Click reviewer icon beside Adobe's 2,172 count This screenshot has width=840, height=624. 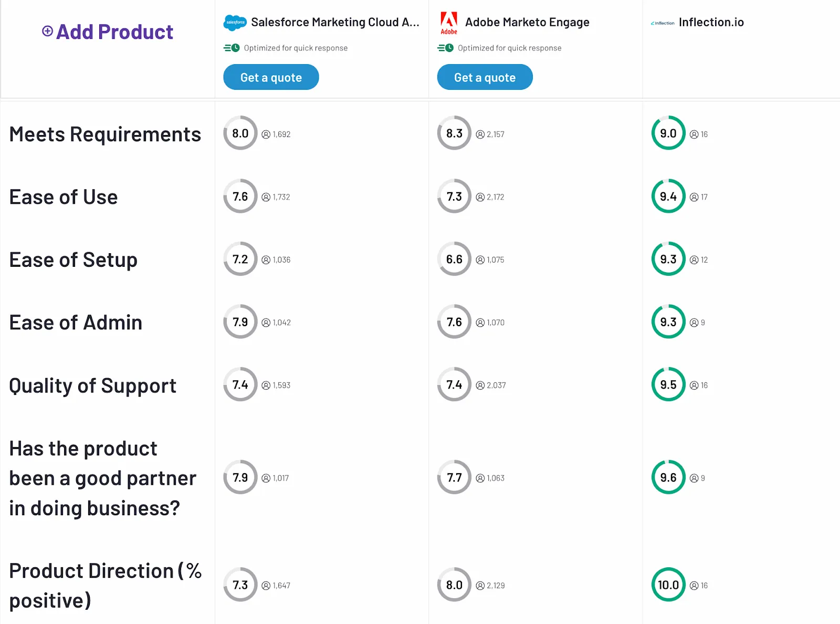coord(480,197)
